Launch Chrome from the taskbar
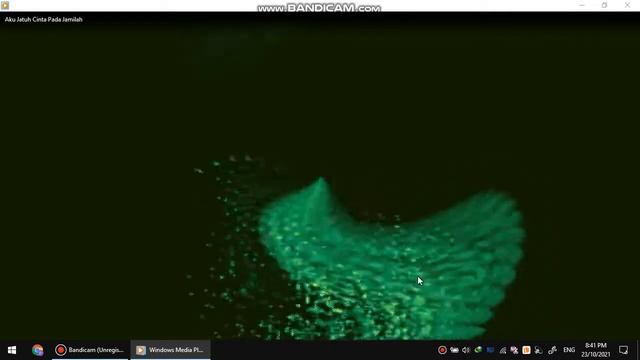The image size is (640, 360). coord(38,350)
